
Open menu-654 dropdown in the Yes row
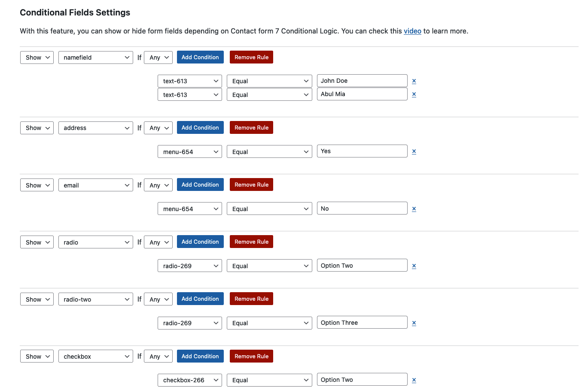click(190, 152)
